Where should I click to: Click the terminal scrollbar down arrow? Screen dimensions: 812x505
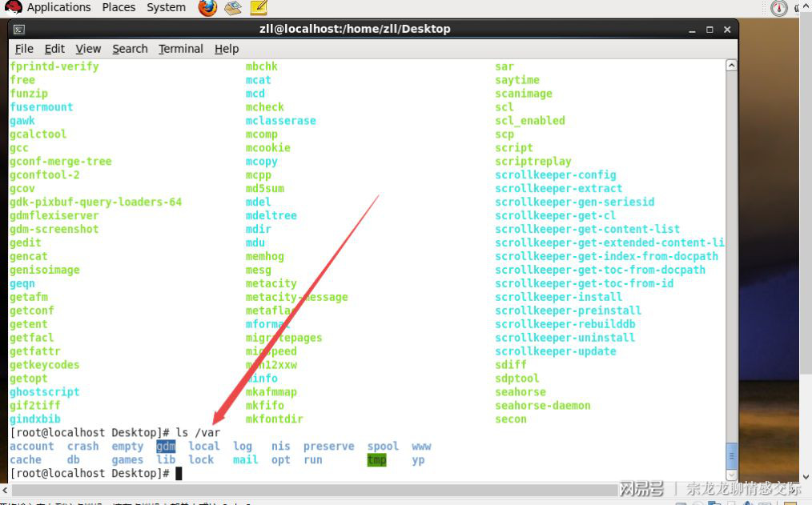coord(731,475)
